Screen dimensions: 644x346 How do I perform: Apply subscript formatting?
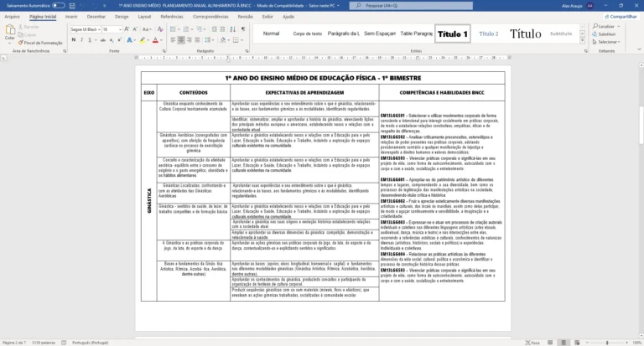(112, 40)
